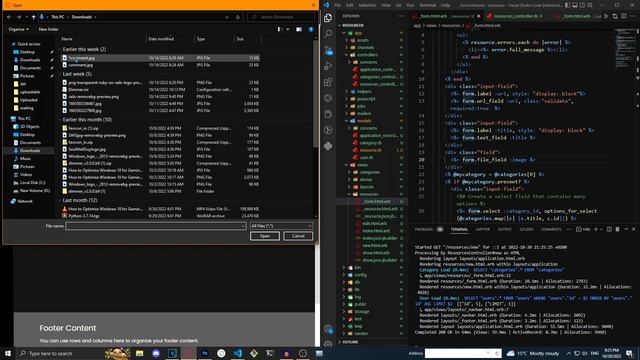Screen dimensions: 640x360
Task: Open the Selection menu in VS Code
Action: click(x=367, y=5)
